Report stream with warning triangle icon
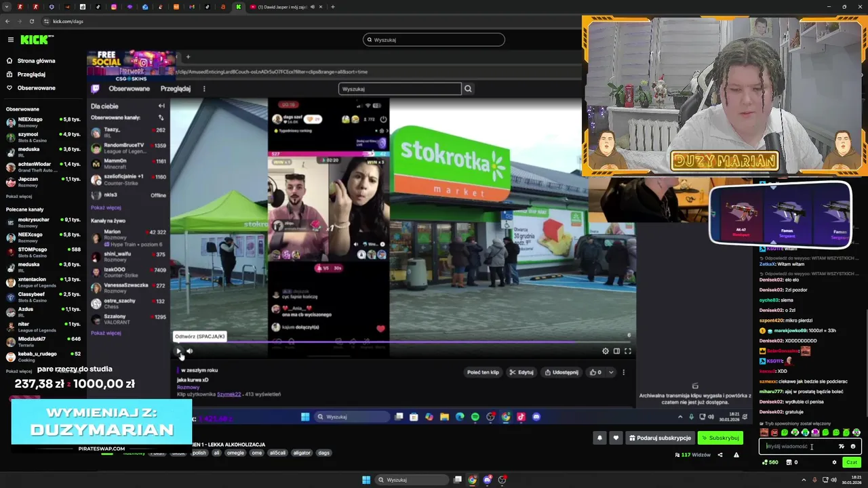 pyautogui.click(x=736, y=455)
